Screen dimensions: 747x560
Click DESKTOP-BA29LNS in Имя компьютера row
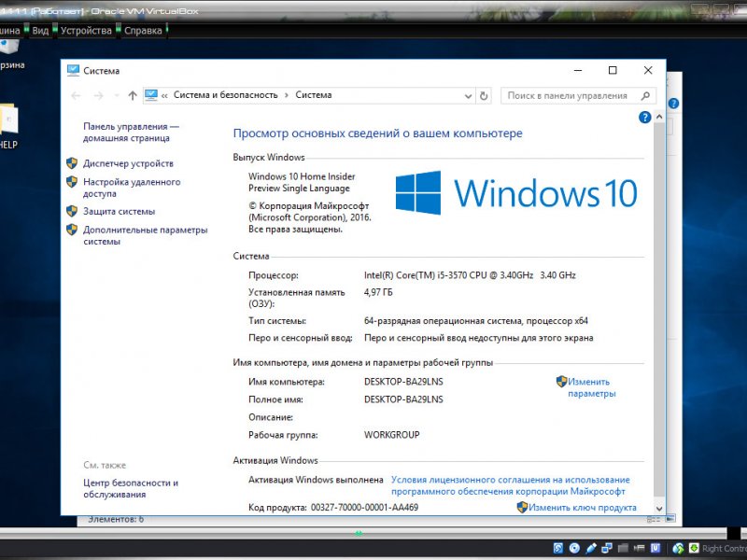pos(403,382)
